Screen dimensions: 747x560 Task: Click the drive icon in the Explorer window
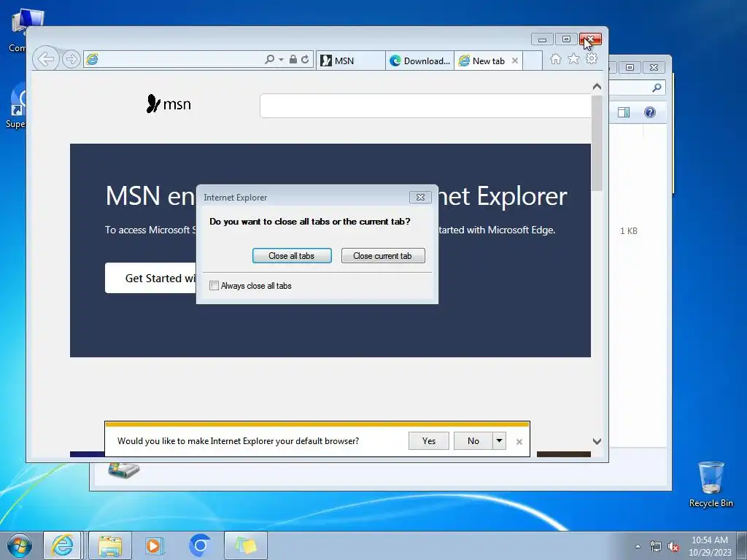[123, 470]
